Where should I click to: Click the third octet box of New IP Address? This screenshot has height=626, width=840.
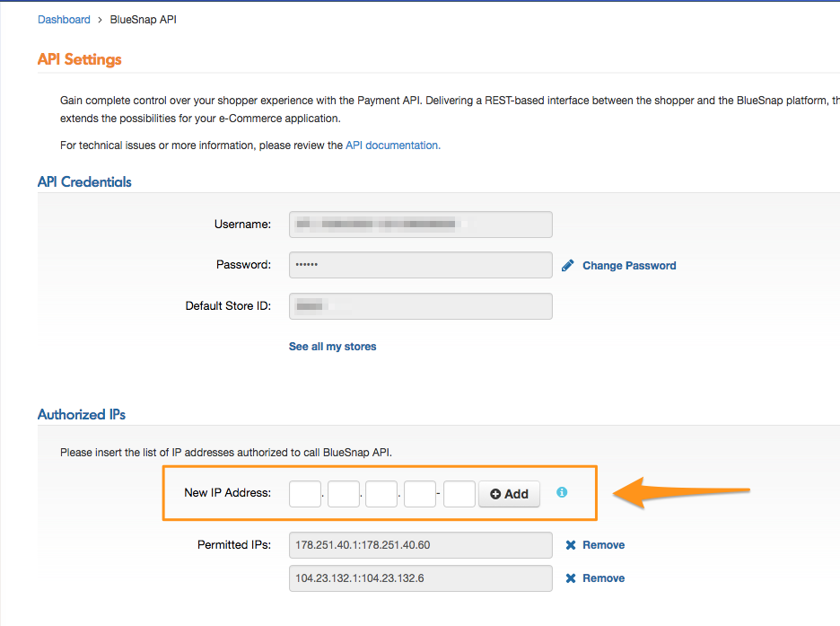point(381,494)
